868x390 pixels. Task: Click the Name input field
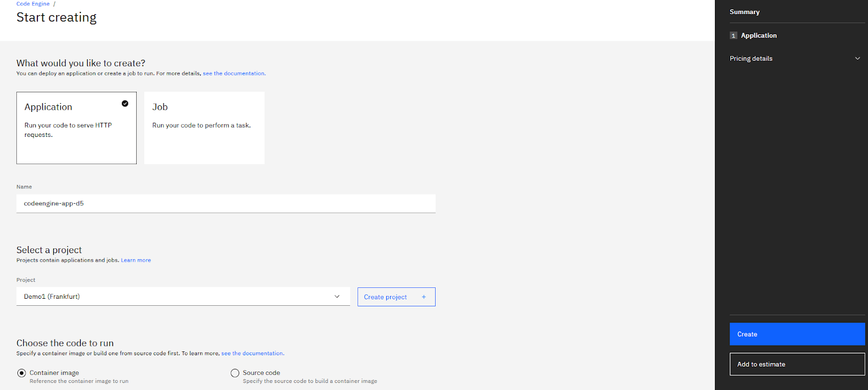(x=226, y=204)
